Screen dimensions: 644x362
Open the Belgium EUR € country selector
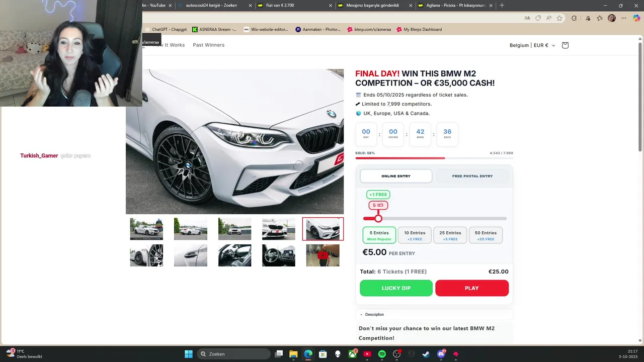[532, 45]
